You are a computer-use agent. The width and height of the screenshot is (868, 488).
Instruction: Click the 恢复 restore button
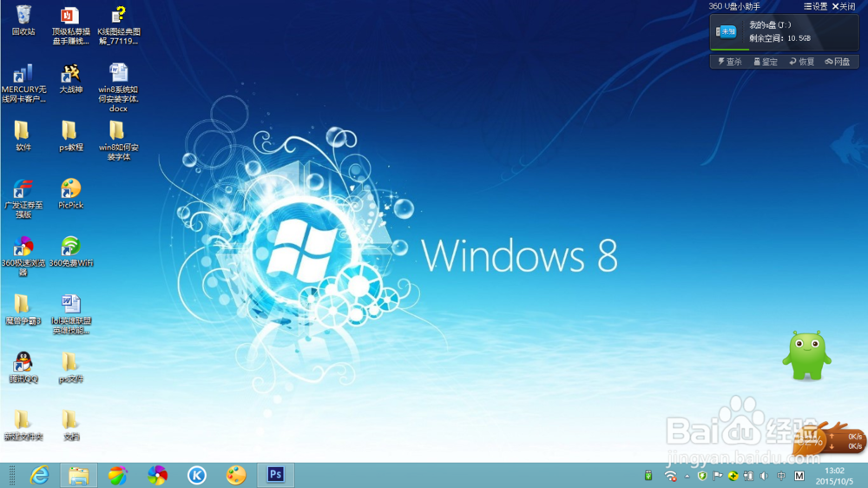tap(801, 62)
